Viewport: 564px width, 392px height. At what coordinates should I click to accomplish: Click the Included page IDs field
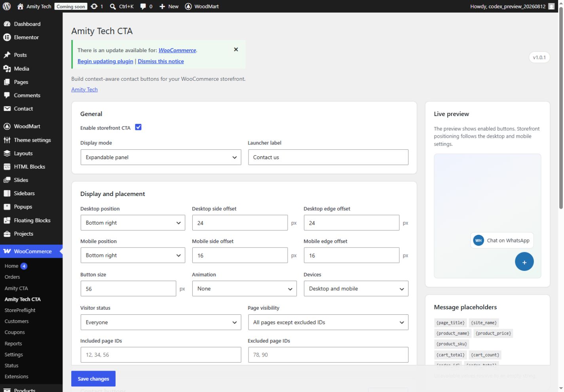[161, 355]
